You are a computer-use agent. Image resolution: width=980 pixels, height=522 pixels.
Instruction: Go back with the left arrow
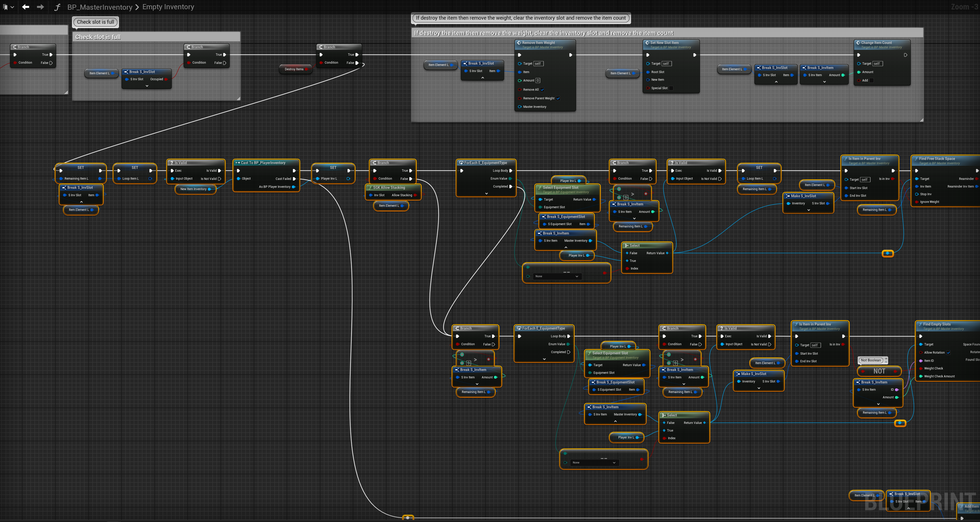(x=26, y=7)
